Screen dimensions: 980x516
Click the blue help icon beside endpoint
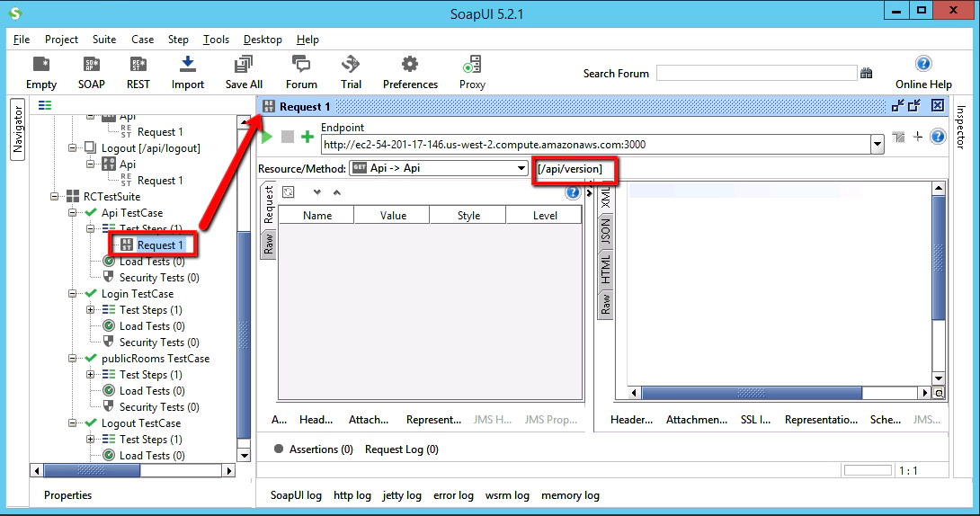click(x=938, y=137)
